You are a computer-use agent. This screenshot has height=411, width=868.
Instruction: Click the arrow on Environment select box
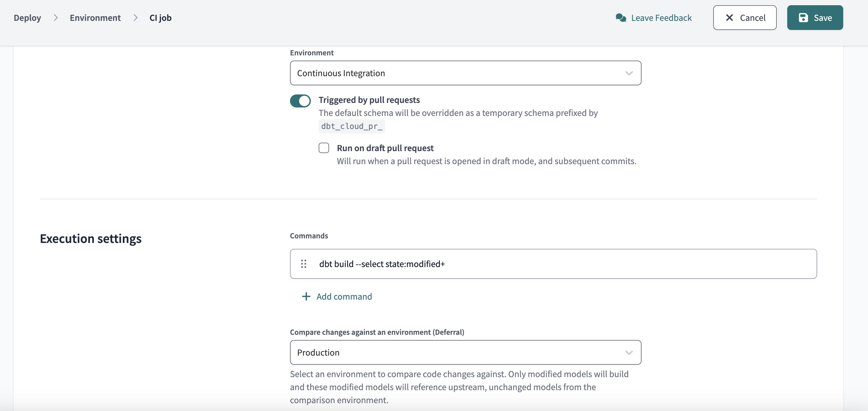[x=629, y=73]
